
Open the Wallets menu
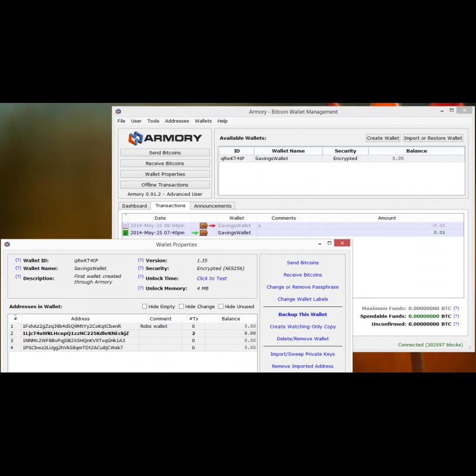(x=203, y=121)
